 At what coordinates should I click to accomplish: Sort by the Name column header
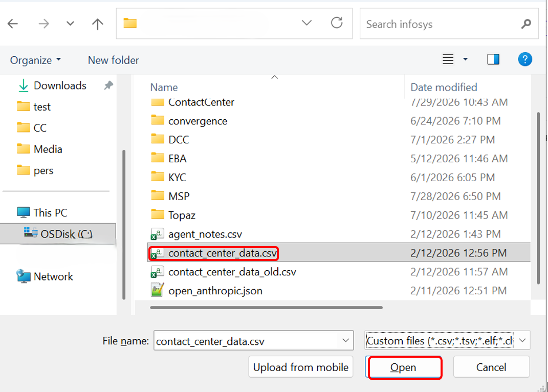click(164, 87)
